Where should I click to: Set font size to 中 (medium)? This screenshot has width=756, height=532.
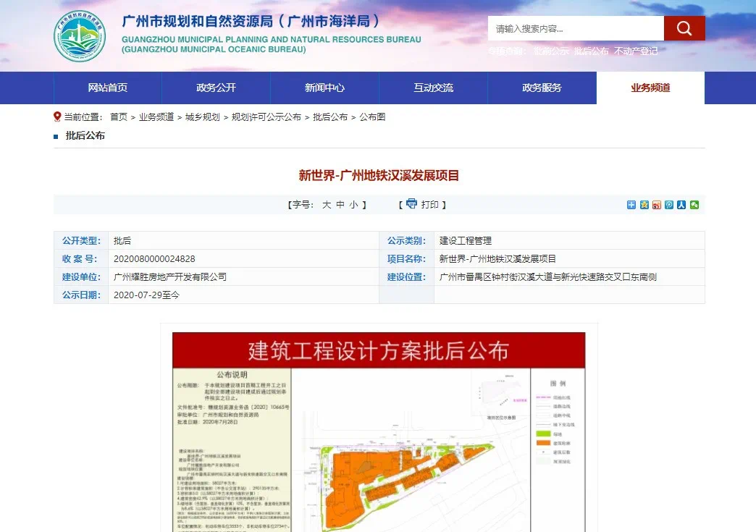coord(340,205)
